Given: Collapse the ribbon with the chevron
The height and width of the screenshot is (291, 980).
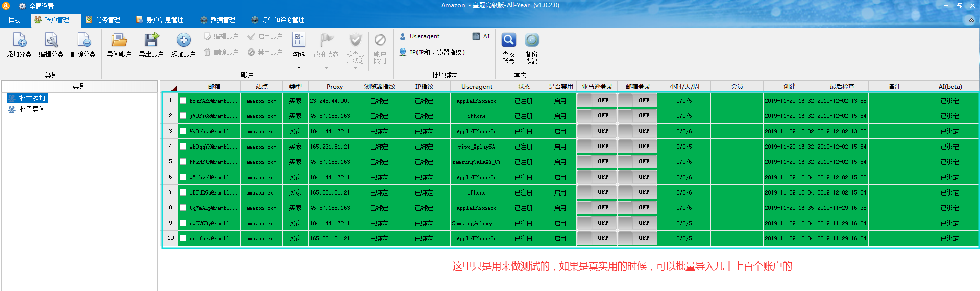Looking at the screenshot, I should click(971, 20).
